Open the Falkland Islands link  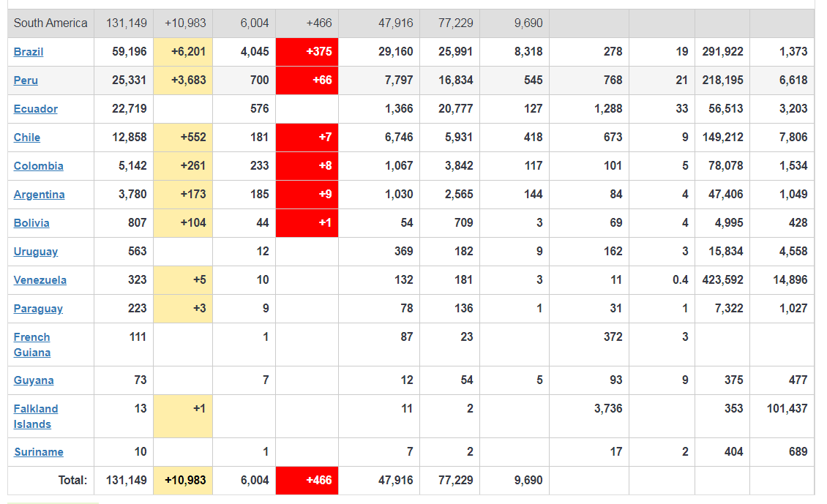click(36, 416)
